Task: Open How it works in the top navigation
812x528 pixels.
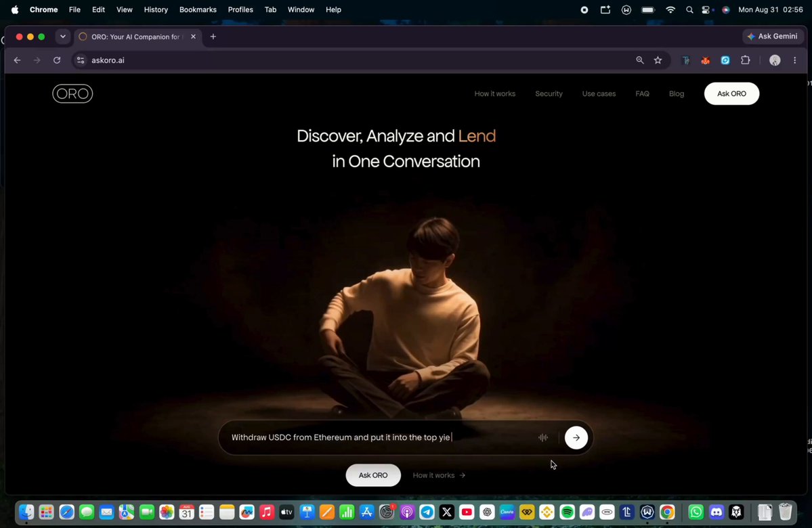Action: (x=494, y=93)
